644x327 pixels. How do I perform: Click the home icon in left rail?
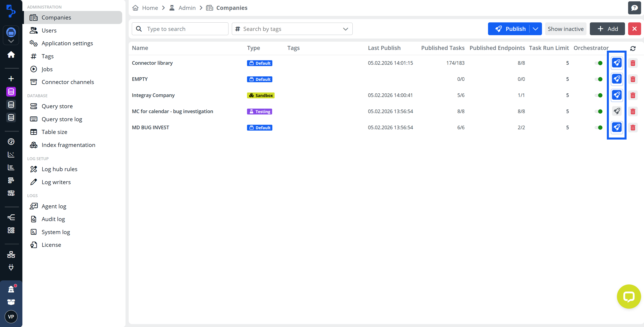click(x=11, y=54)
